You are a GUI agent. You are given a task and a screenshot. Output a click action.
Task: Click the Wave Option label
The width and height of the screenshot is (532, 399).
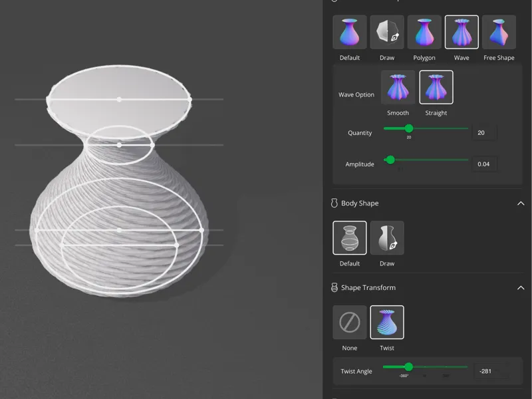click(x=356, y=94)
